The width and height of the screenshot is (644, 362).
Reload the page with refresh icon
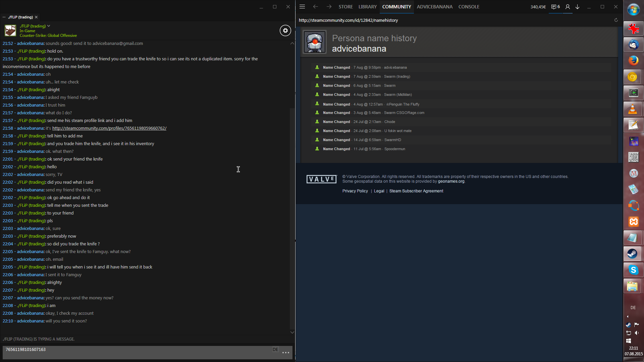616,20
